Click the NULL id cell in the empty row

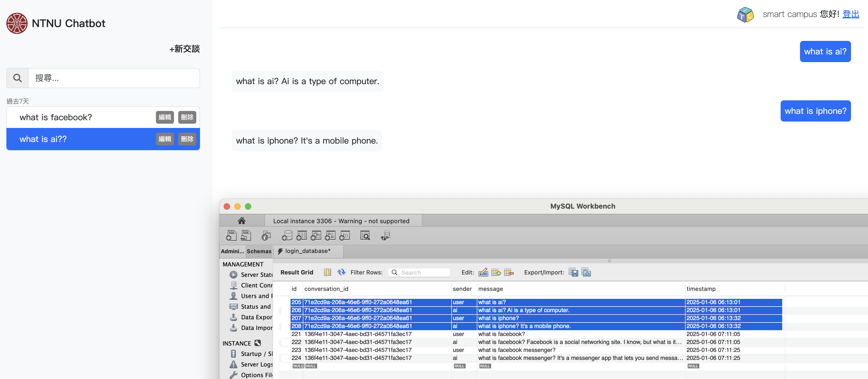(297, 366)
